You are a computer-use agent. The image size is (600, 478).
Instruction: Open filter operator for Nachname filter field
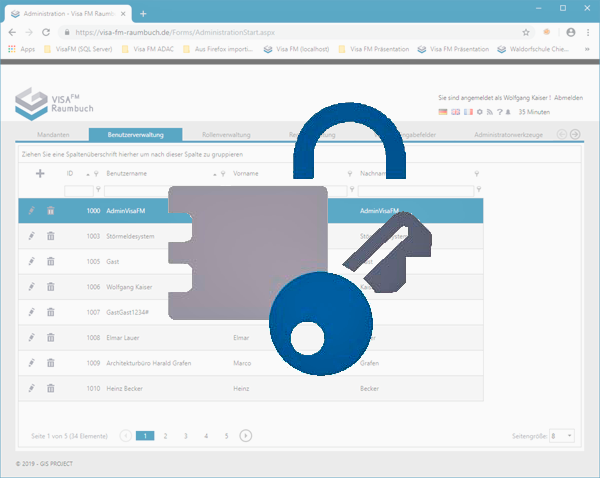point(479,189)
